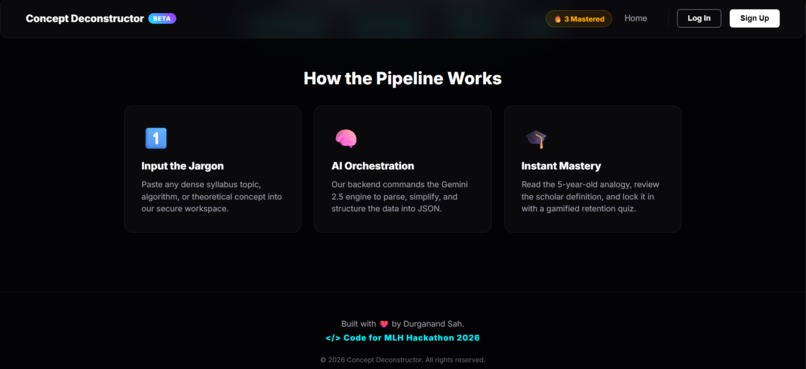
Task: Click the How the Pipeline Works title
Action: (402, 79)
